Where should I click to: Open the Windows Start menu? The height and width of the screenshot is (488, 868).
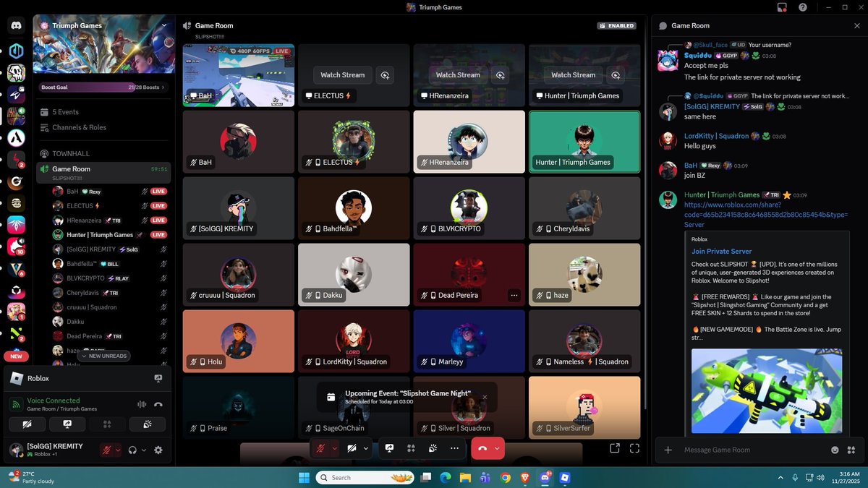303,477
